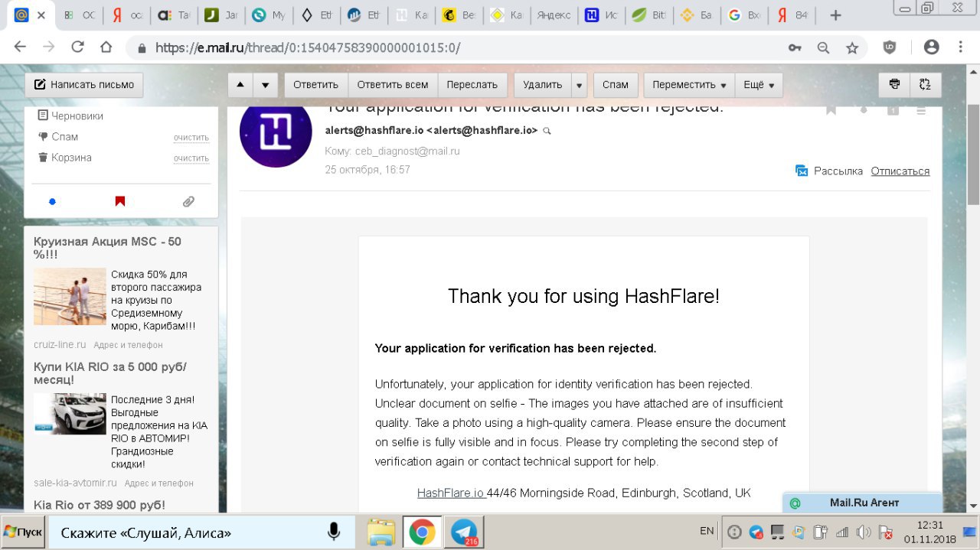The width and height of the screenshot is (980, 550).
Task: Open the Черновики folder
Action: point(77,116)
